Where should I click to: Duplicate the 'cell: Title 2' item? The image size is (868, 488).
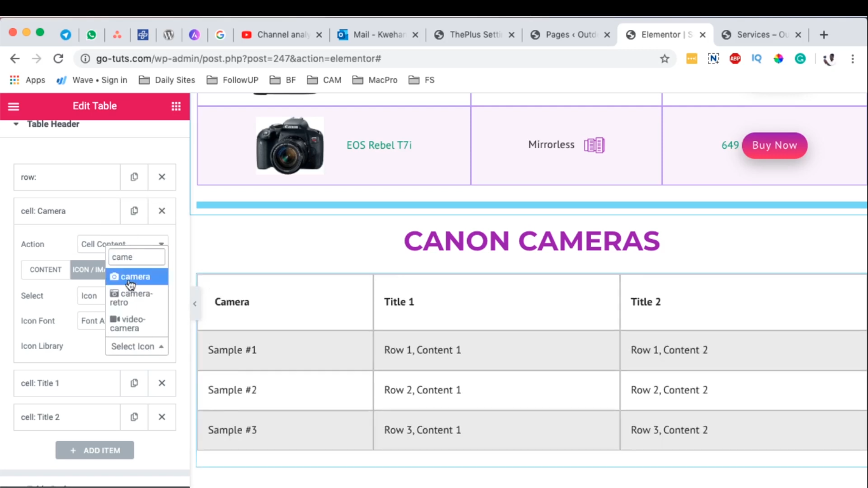[134, 417]
